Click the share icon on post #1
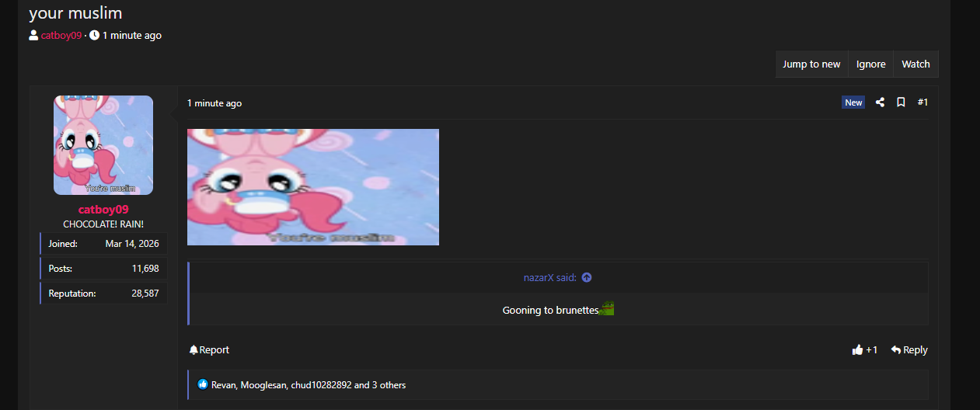980x410 pixels. pyautogui.click(x=880, y=102)
